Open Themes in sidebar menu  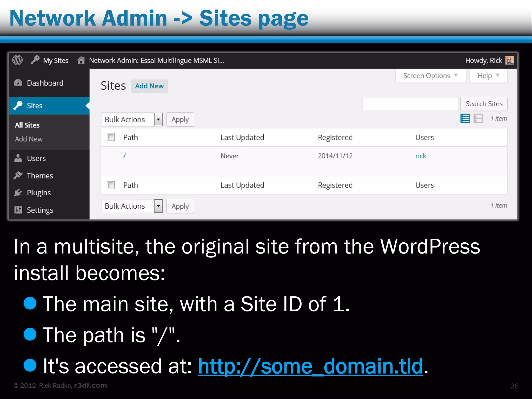click(40, 176)
